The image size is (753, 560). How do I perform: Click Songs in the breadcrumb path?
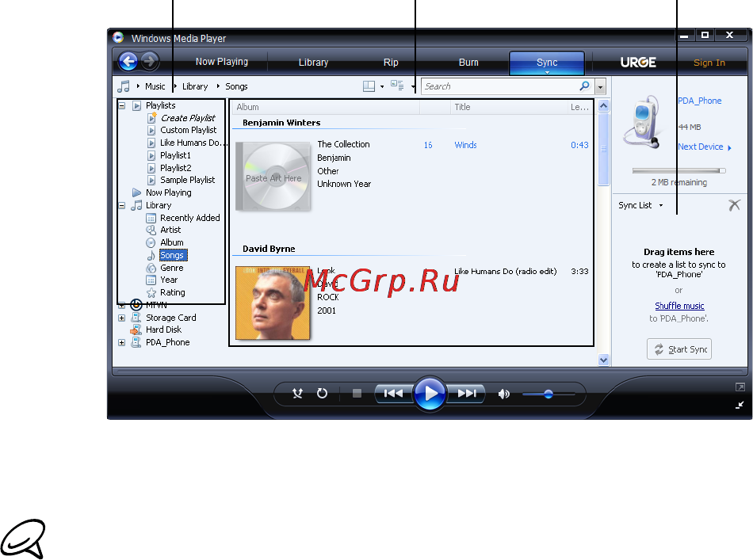click(x=237, y=86)
